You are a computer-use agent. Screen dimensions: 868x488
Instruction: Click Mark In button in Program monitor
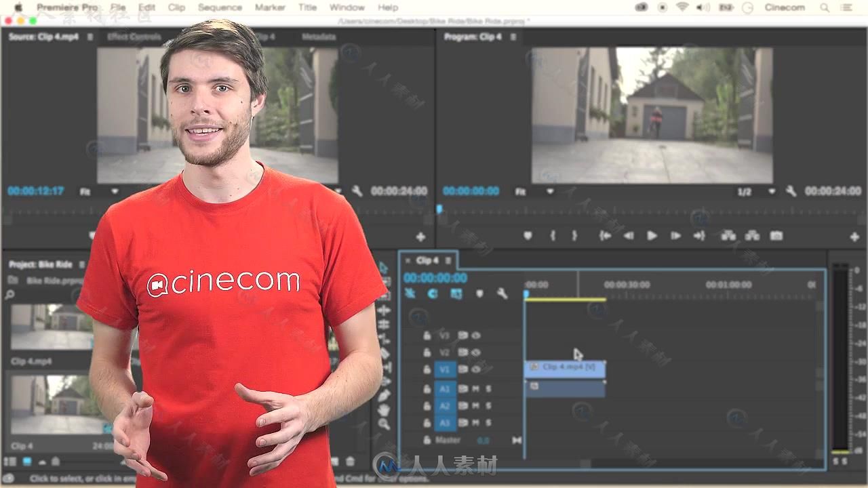tap(553, 236)
